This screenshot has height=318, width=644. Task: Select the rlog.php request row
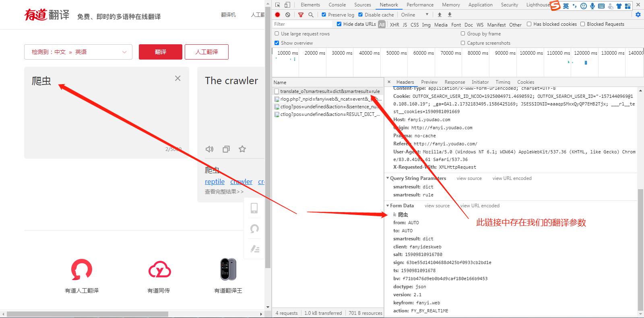click(328, 99)
